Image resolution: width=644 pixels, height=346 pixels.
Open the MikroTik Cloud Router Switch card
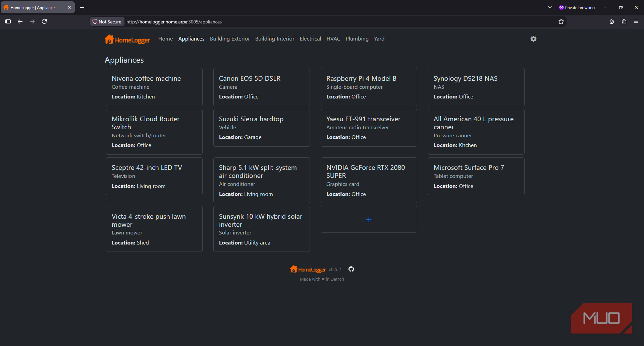tap(154, 132)
